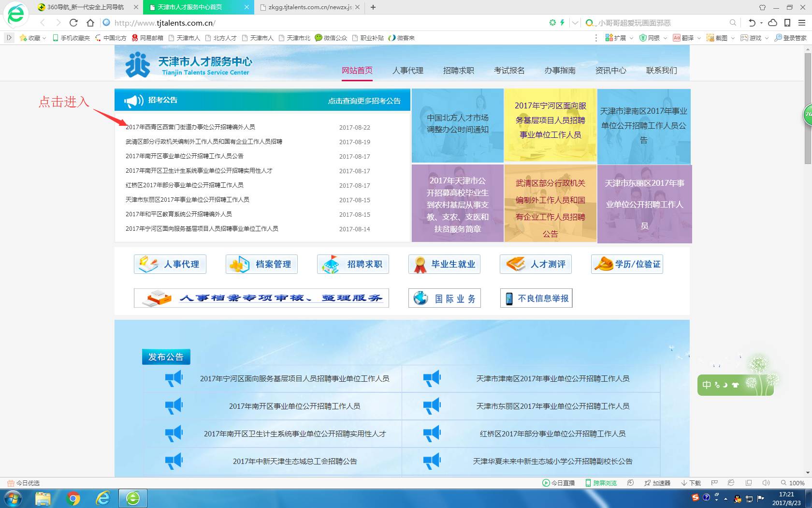Open the 2017年宁河区面向服务基层项目 yellow tile
Image resolution: width=812 pixels, height=508 pixels.
pyautogui.click(x=551, y=125)
